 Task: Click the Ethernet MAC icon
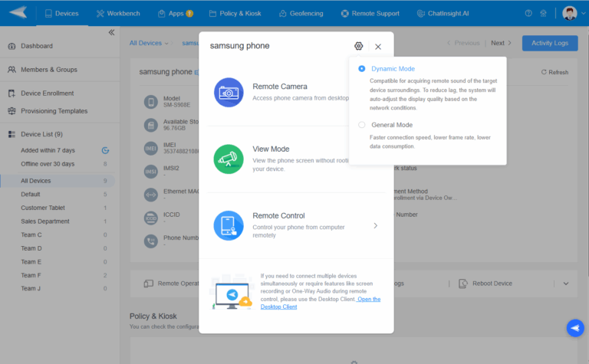click(151, 195)
